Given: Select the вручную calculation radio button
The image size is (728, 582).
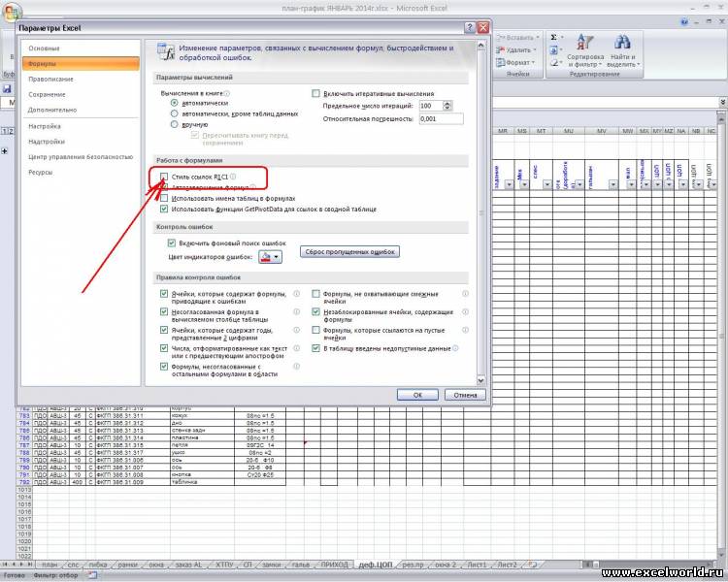Looking at the screenshot, I should point(174,124).
